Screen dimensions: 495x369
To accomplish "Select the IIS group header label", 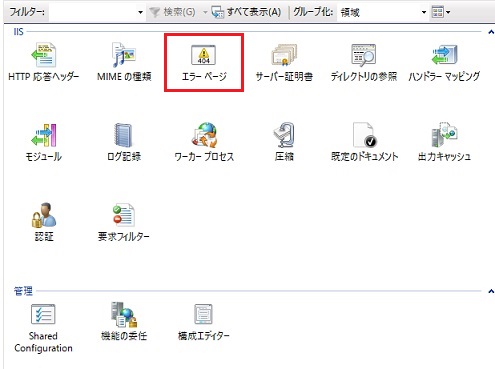I will pyautogui.click(x=18, y=32).
